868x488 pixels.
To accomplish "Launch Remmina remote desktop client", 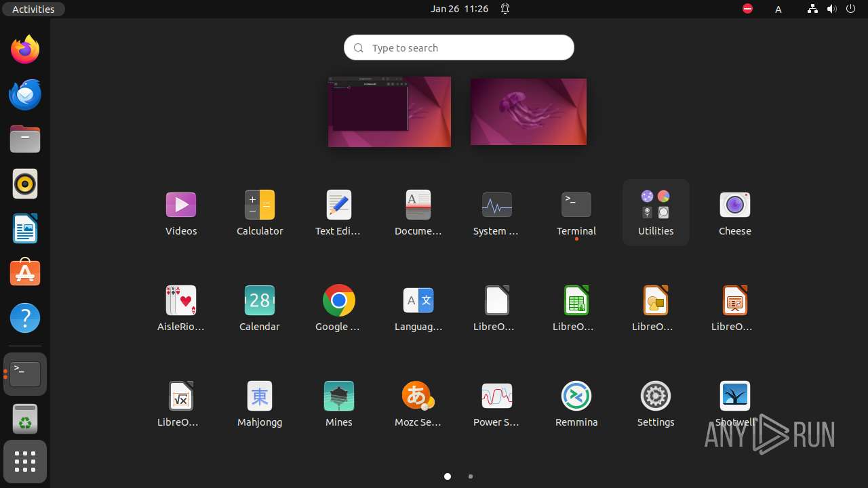I will coord(576,403).
